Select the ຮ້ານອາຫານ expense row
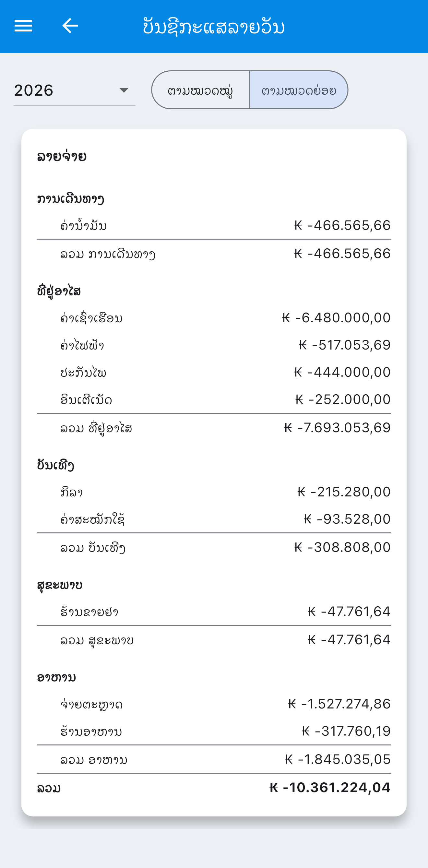 pos(214,731)
